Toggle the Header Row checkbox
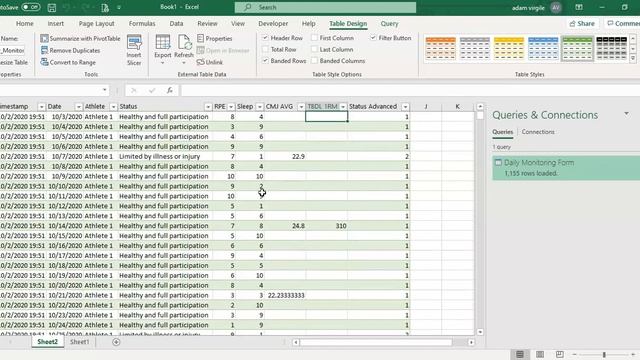The height and width of the screenshot is (360, 640). click(265, 38)
